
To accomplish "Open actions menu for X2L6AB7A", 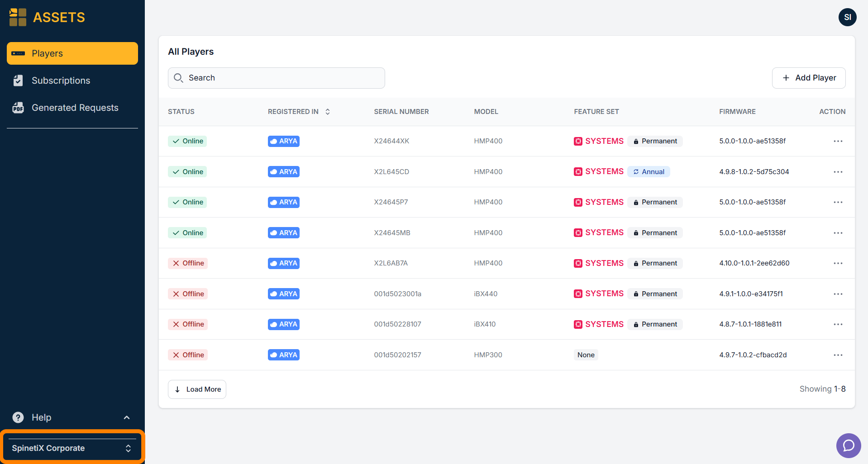I will click(x=838, y=263).
